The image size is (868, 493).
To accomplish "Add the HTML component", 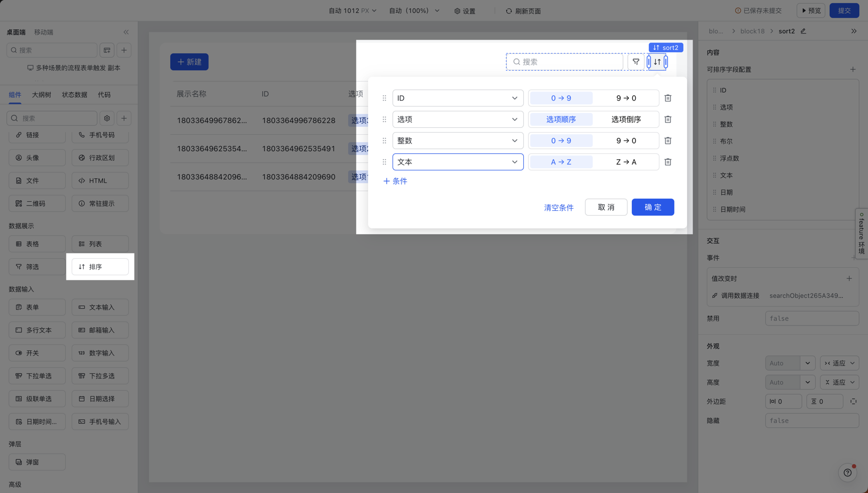I will [100, 180].
